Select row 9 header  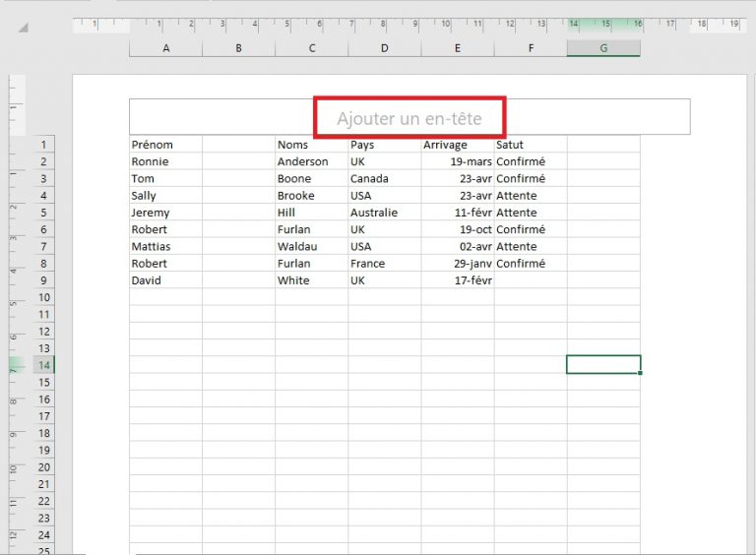click(x=44, y=280)
